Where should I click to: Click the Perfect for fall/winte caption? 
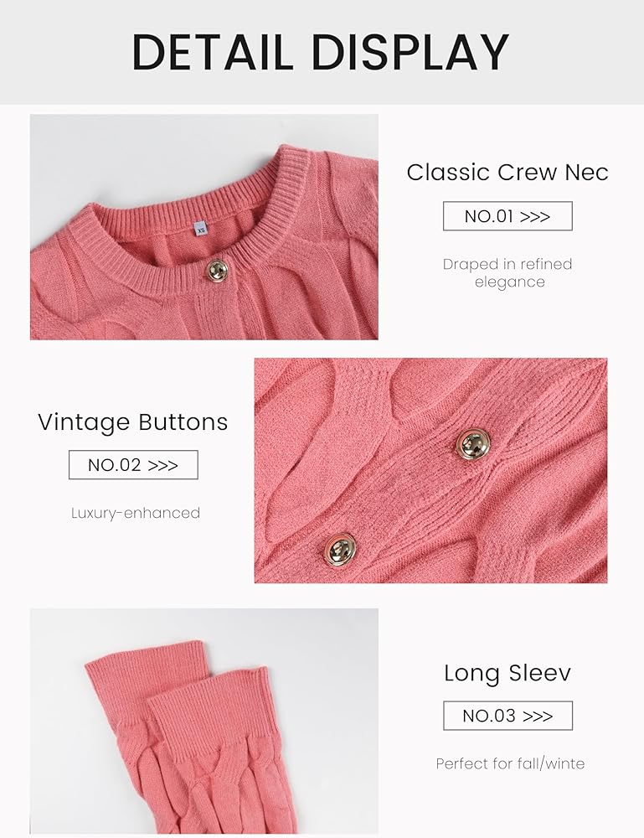point(510,763)
